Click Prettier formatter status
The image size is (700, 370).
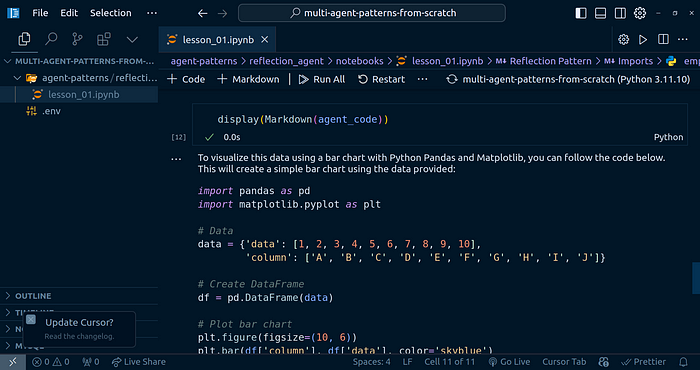[x=643, y=362]
